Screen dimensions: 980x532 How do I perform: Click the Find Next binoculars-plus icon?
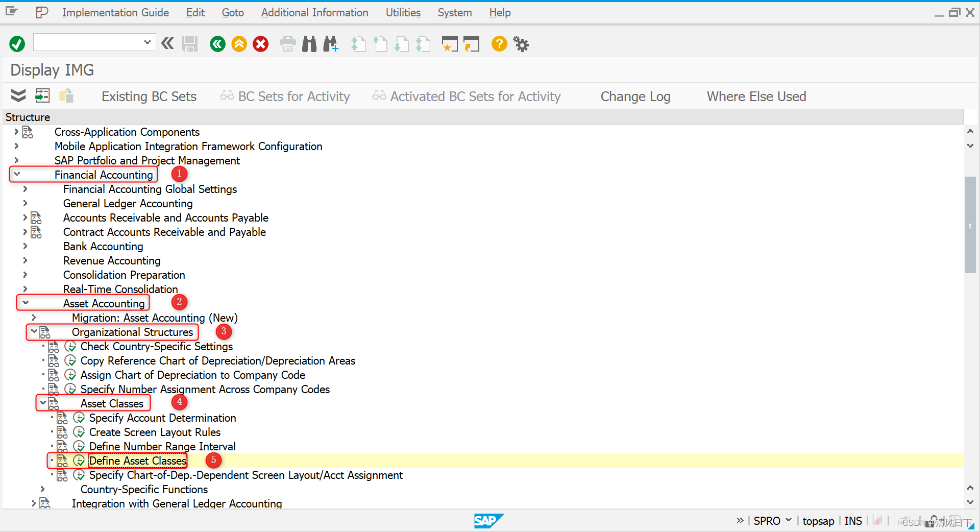pos(331,44)
